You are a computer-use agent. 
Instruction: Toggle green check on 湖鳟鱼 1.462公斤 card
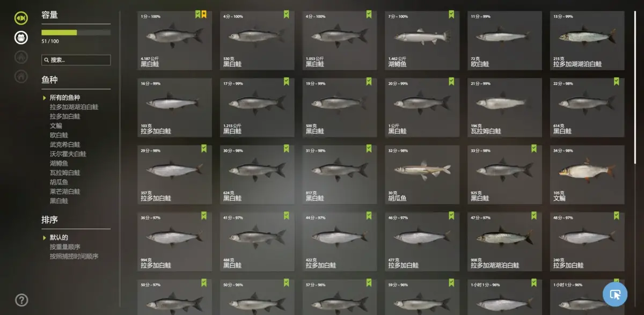click(x=451, y=14)
